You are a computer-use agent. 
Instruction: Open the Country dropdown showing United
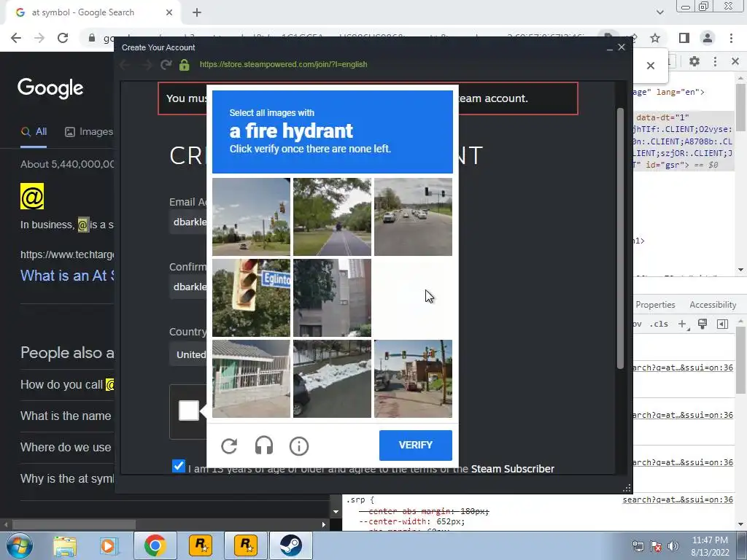click(x=188, y=354)
